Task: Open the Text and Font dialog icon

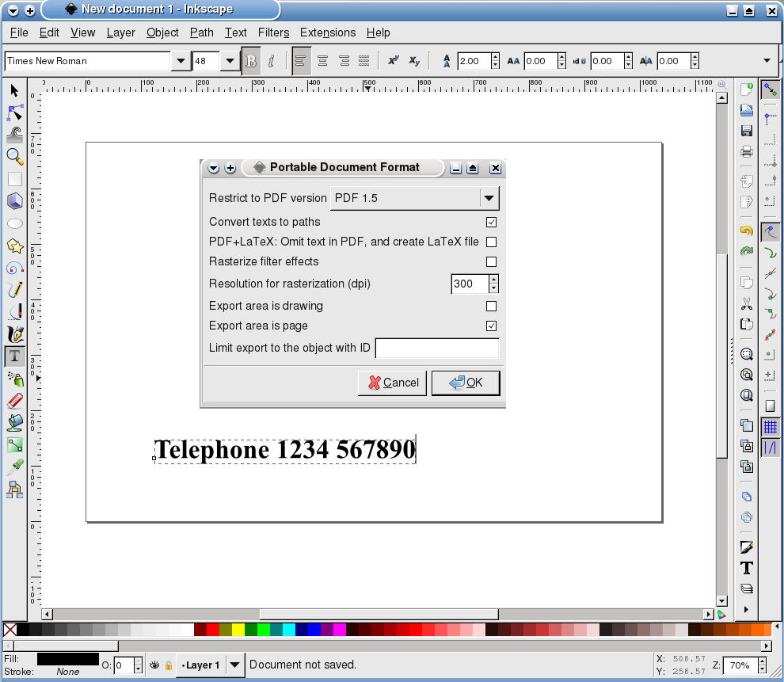Action: coord(746,567)
